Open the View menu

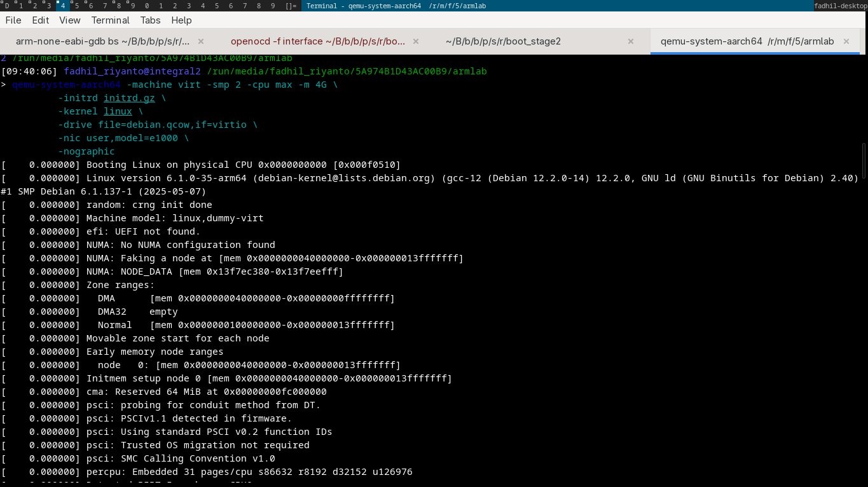pos(70,20)
